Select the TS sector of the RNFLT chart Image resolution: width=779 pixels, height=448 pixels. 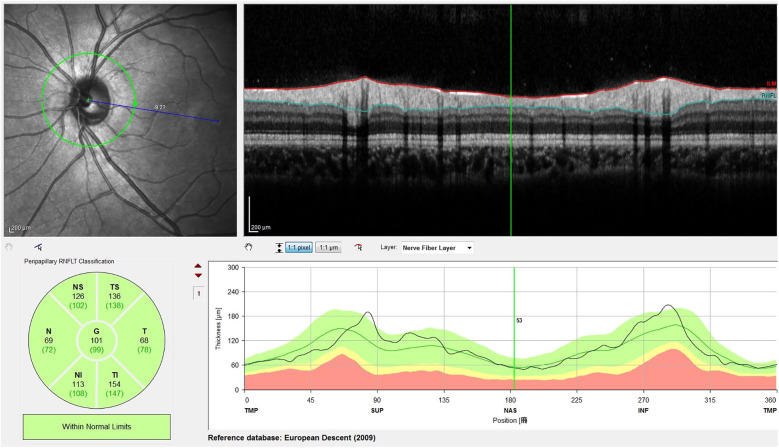(115, 296)
